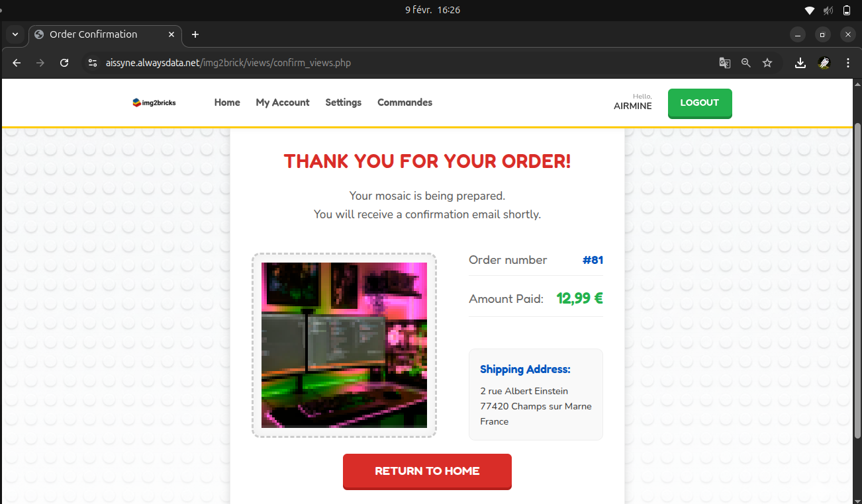This screenshot has height=504, width=862.
Task: Click the img2bricks logo
Action: pyautogui.click(x=154, y=103)
